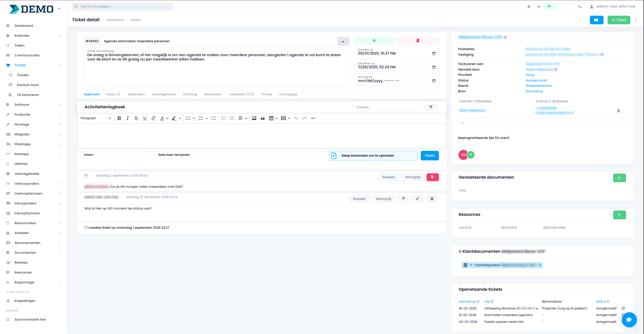The image size is (644, 334).
Task: Open the Changelog tab
Action: point(288,94)
